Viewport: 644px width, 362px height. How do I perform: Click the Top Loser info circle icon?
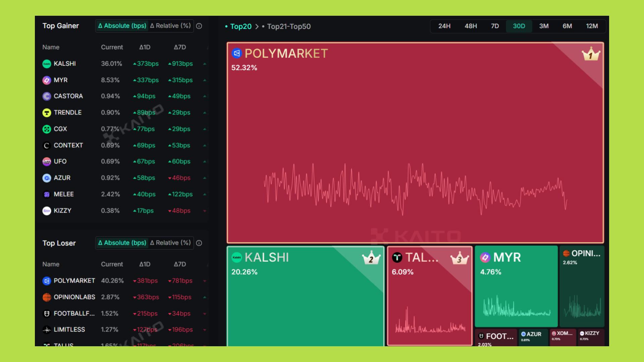tap(199, 243)
